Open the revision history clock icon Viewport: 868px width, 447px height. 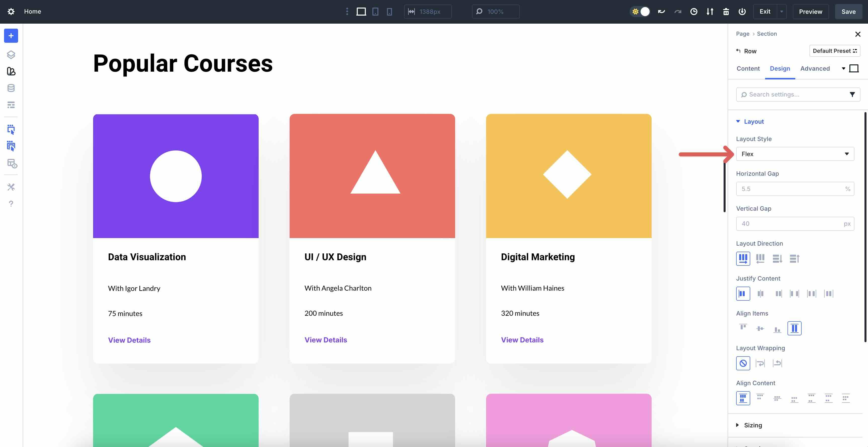pyautogui.click(x=694, y=12)
